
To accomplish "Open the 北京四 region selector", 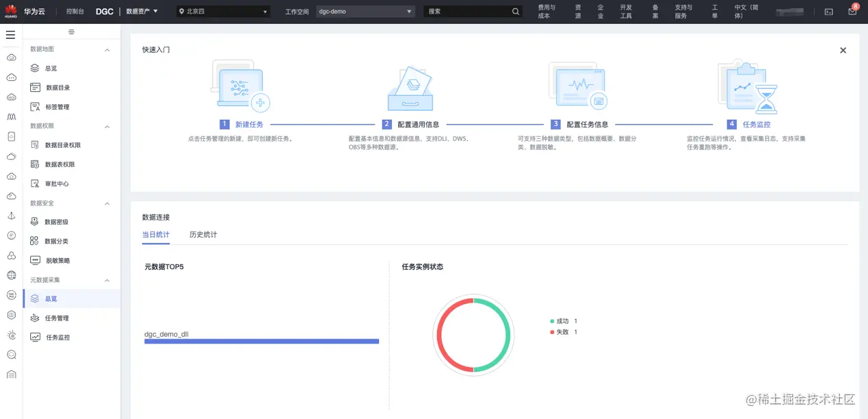I will pyautogui.click(x=222, y=12).
